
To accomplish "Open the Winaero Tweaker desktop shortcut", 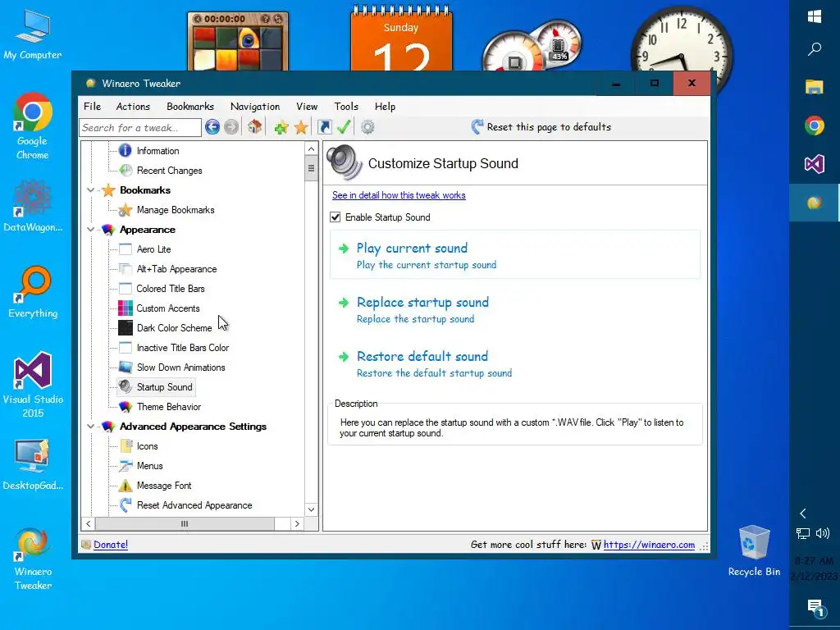I will pos(33,559).
